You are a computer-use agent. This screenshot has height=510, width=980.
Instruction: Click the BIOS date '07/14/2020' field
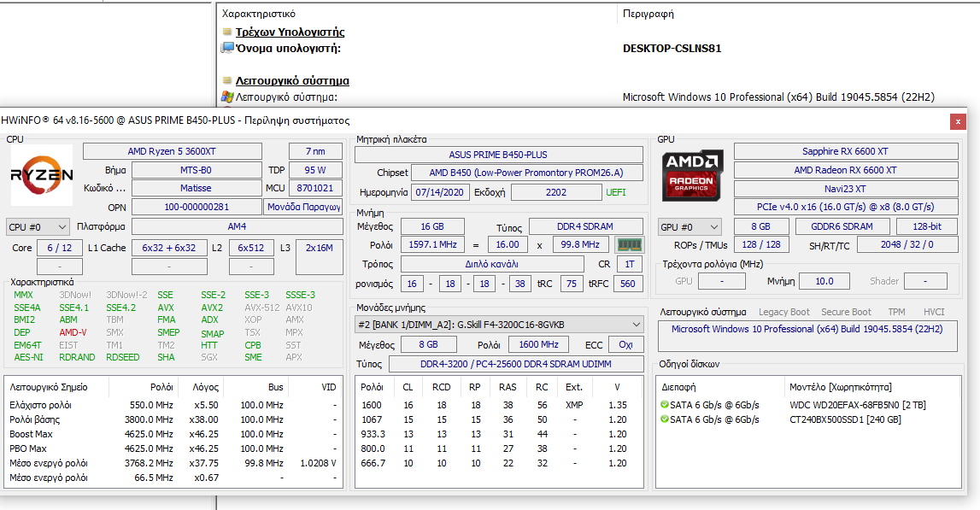pyautogui.click(x=440, y=192)
